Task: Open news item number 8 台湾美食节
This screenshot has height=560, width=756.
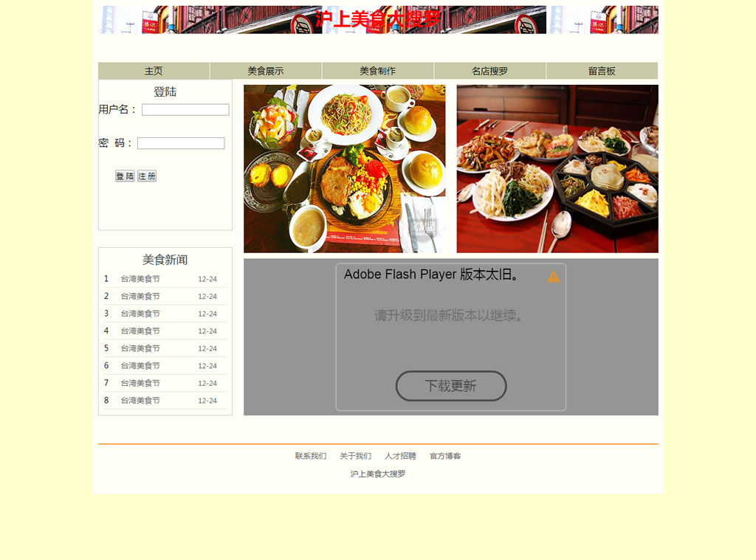Action: click(140, 401)
